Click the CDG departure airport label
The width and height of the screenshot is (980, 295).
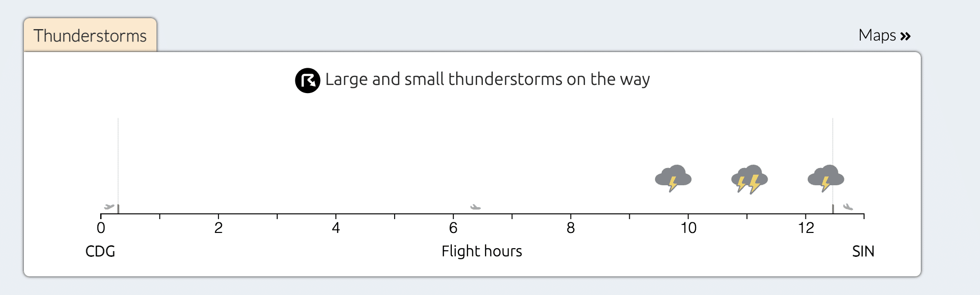point(100,252)
